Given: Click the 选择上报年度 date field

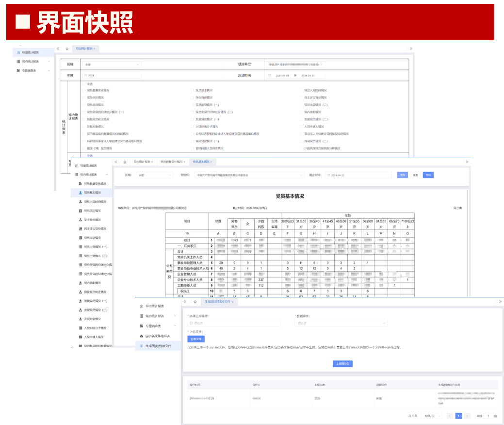Looking at the screenshot, I should tap(233, 323).
